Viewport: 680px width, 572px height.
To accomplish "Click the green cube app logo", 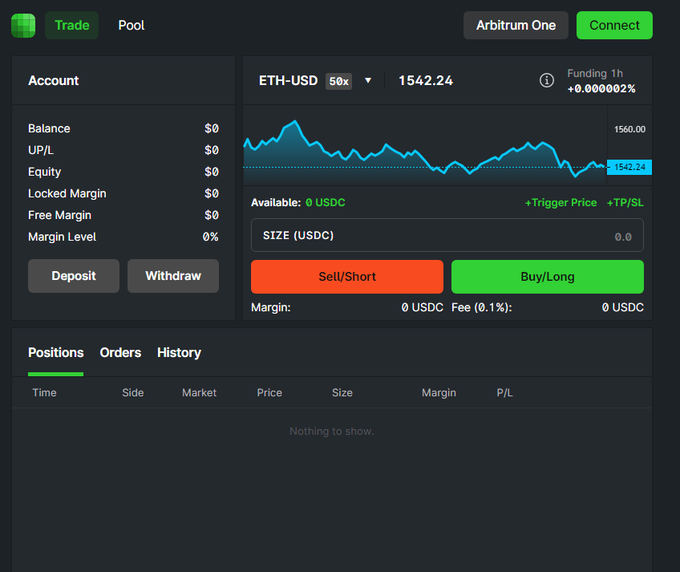I will [23, 26].
